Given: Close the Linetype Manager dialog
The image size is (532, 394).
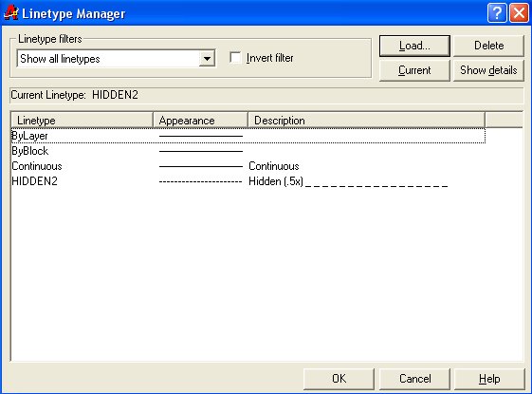Looking at the screenshot, I should click(519, 13).
